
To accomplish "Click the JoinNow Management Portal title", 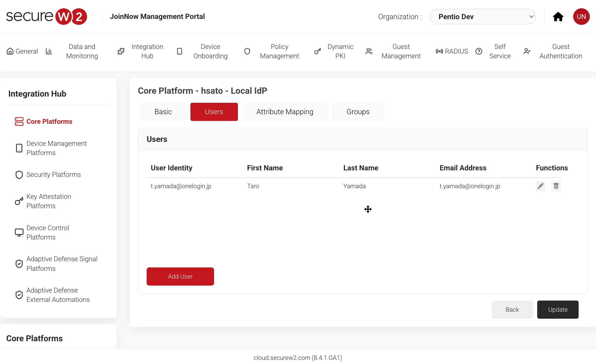I will click(x=157, y=17).
